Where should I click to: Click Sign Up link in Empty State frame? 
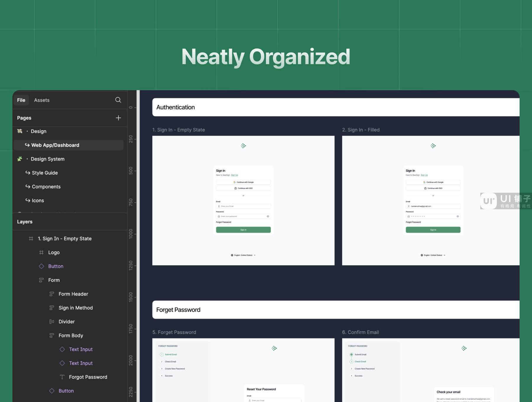[x=234, y=175]
